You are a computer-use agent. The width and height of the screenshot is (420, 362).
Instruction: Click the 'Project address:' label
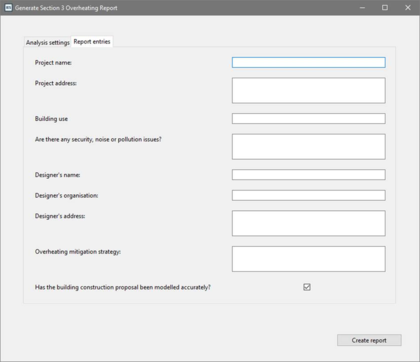(56, 83)
